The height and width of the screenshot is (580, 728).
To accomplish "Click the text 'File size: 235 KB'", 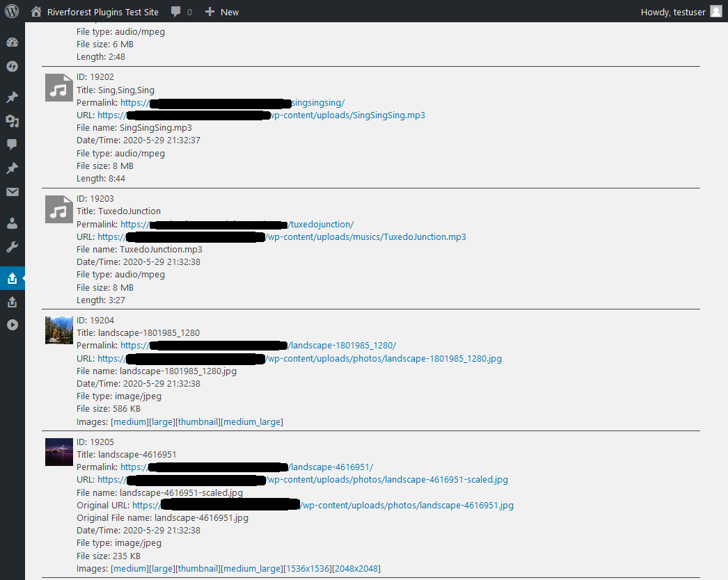I will coord(109,556).
